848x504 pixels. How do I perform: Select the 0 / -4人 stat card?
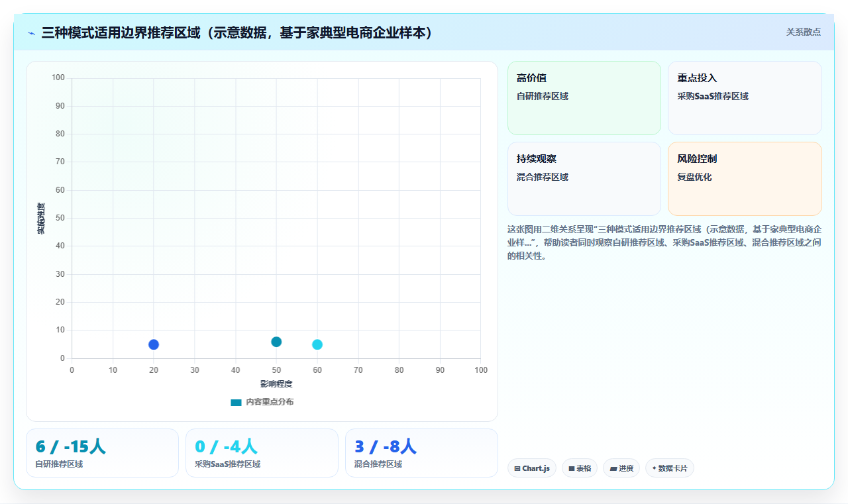coord(262,453)
